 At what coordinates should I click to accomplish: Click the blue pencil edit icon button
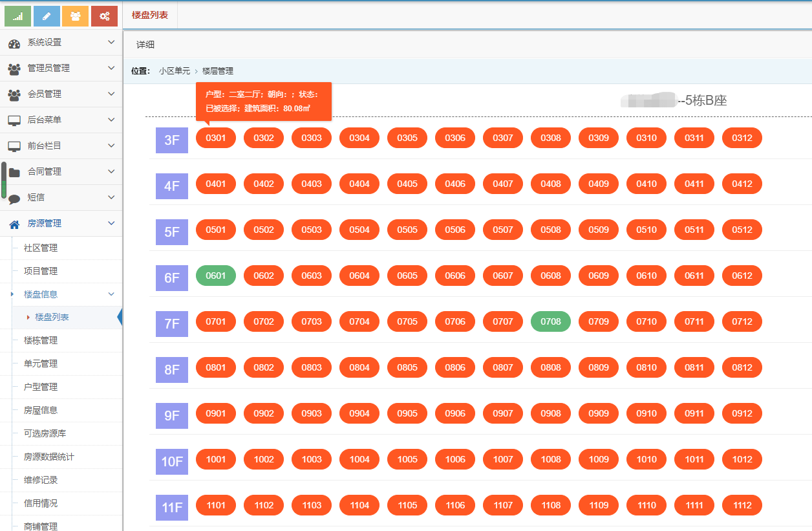pyautogui.click(x=47, y=16)
